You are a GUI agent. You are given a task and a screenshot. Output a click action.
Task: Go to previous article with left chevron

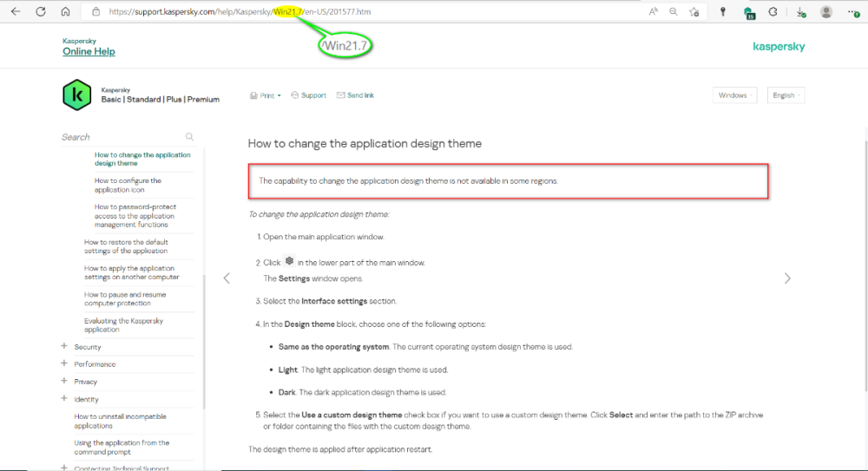pos(227,278)
